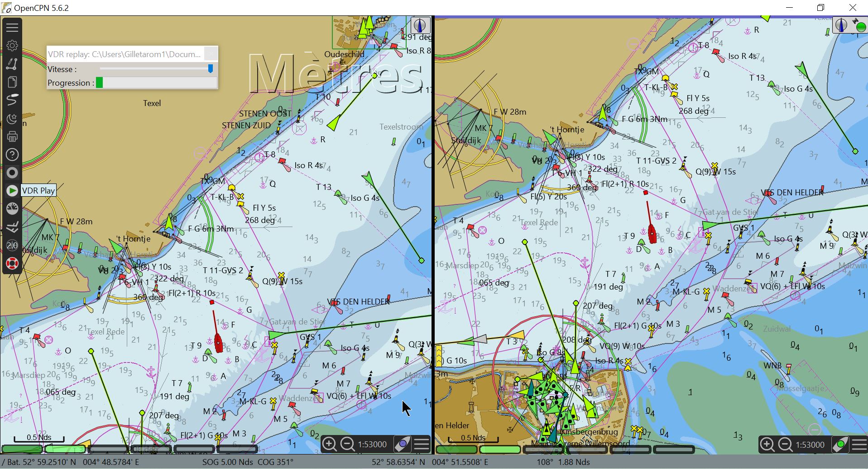Click the red own-ship in left canvas
Image resolution: width=868 pixels, height=469 pixels.
point(219,342)
